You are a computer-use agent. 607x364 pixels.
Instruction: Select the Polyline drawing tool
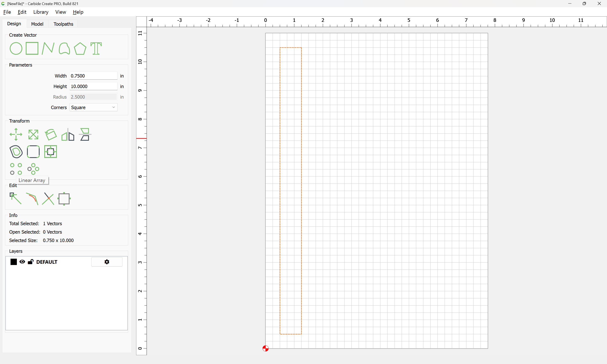[48, 48]
